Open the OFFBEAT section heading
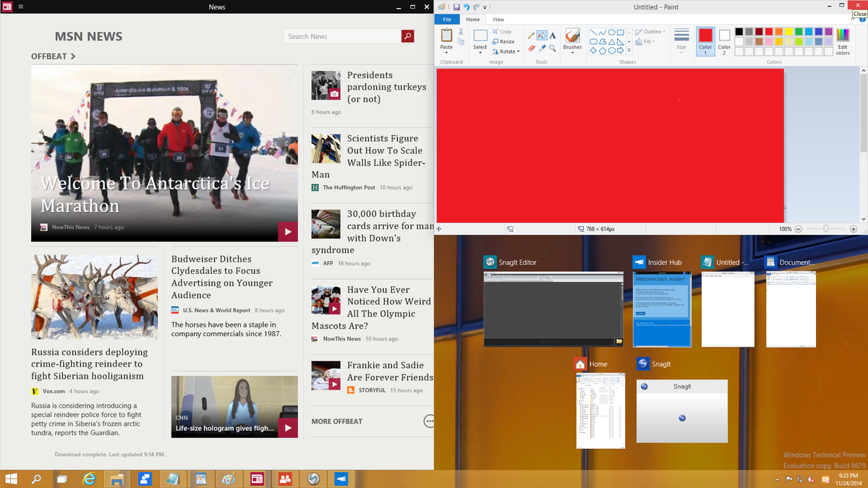The height and width of the screenshot is (488, 868). pos(54,56)
